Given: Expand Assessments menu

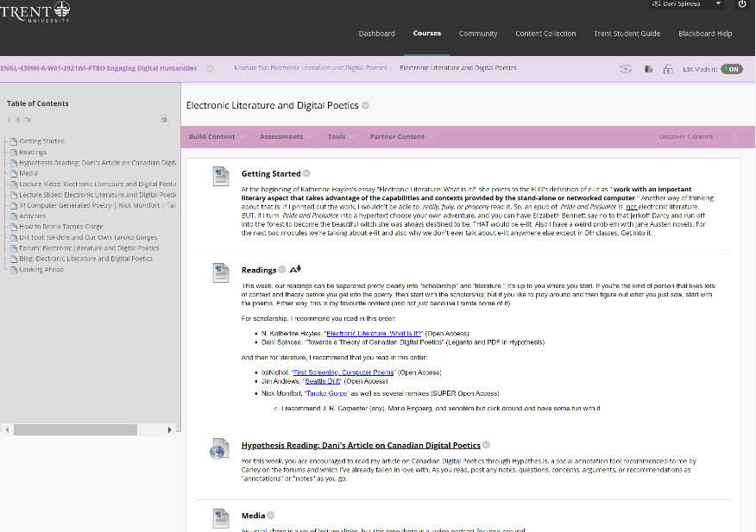Looking at the screenshot, I should (286, 137).
